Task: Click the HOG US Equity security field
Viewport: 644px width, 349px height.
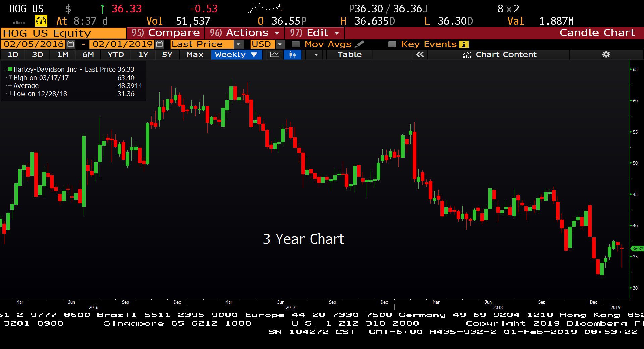Action: coord(63,33)
